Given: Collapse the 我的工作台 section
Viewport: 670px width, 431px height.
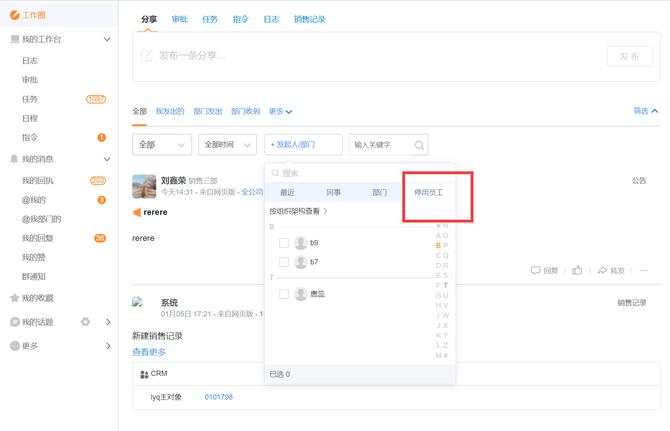Looking at the screenshot, I should pos(107,39).
